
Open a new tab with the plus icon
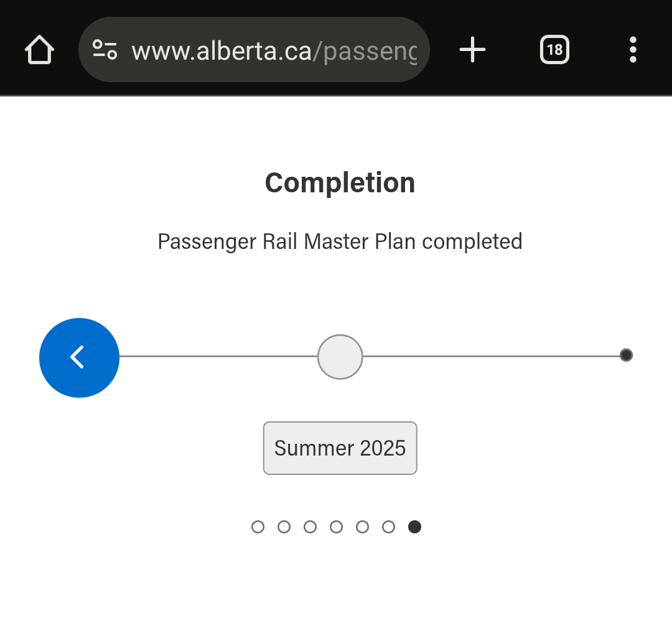472,50
